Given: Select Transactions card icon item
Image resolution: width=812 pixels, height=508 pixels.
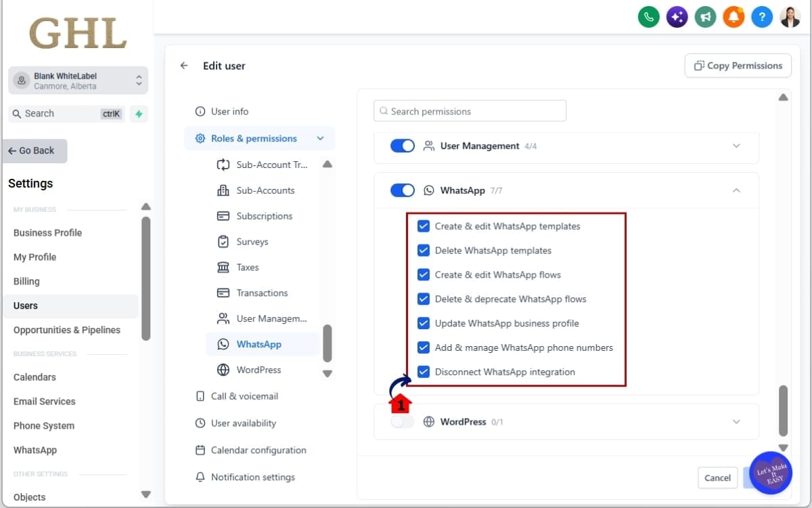Looking at the screenshot, I should (x=263, y=293).
